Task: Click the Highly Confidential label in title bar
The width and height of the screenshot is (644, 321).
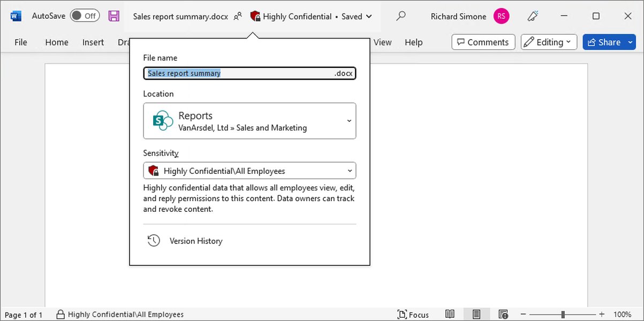Action: click(x=297, y=17)
